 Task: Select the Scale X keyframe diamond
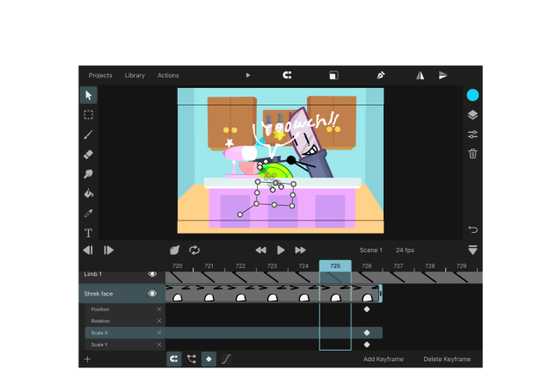[x=367, y=333]
